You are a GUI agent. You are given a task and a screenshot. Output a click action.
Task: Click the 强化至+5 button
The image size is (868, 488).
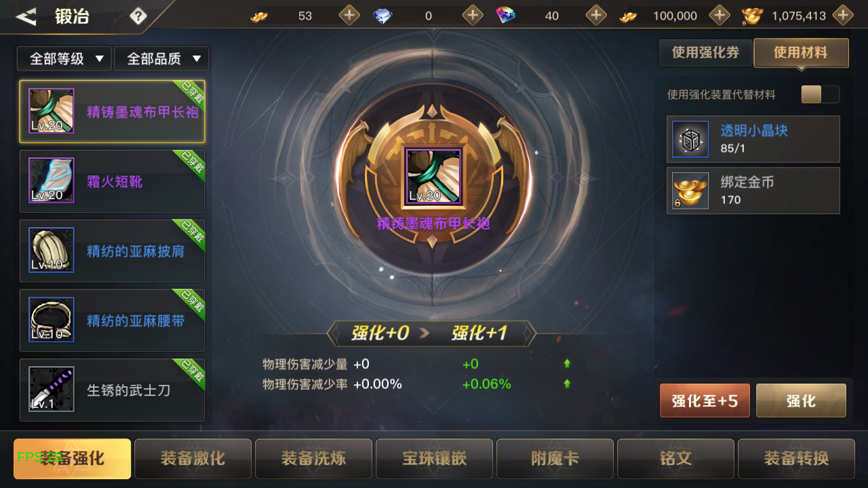click(x=705, y=401)
